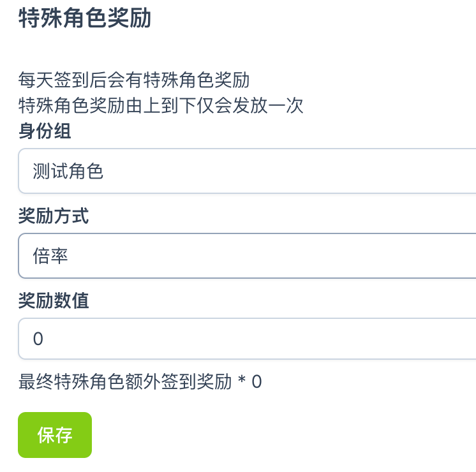The image size is (476, 472).
Task: Click the 最终特殊角色额外签到奖励 summary text
Action: (x=125, y=382)
